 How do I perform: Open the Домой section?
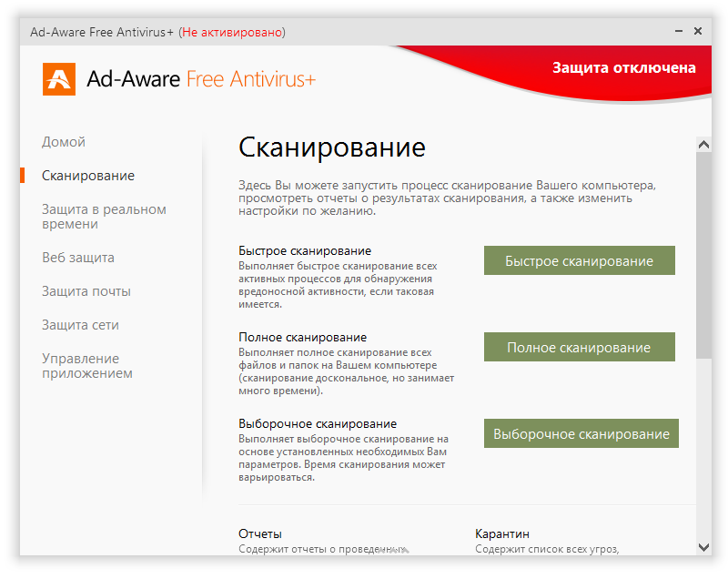64,142
